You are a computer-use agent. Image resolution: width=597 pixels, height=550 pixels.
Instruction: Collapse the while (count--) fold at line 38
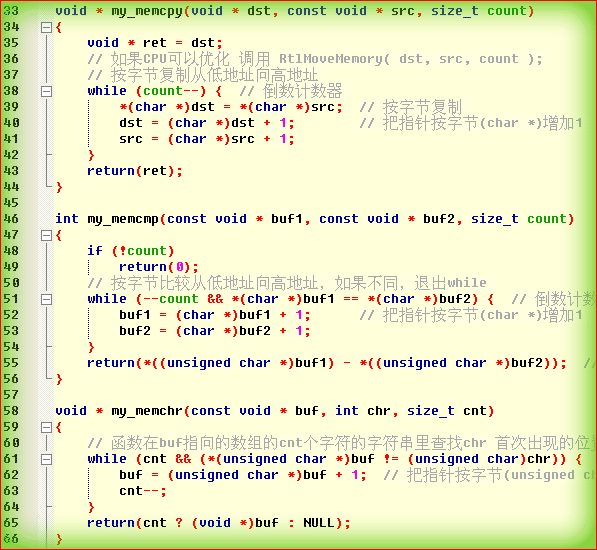(x=46, y=91)
